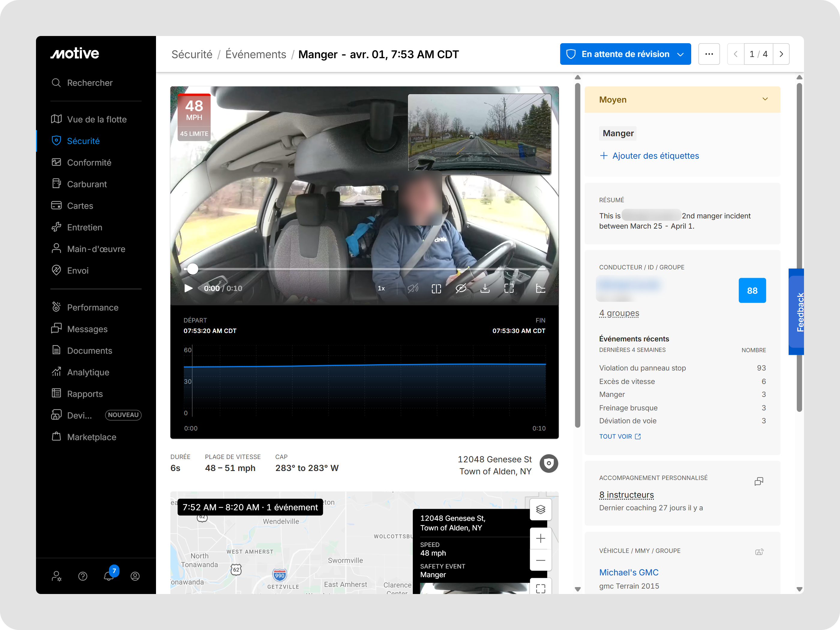Toggle split camera view icon
The height and width of the screenshot is (630, 840).
tap(436, 289)
